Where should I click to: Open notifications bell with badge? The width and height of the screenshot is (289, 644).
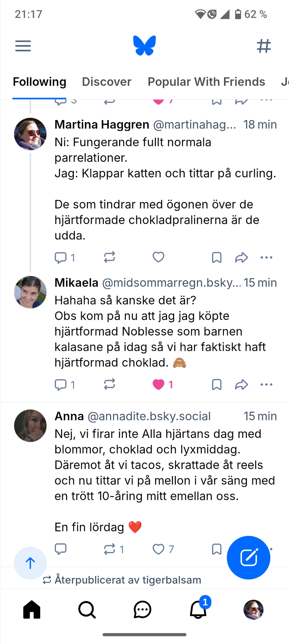[x=198, y=610]
